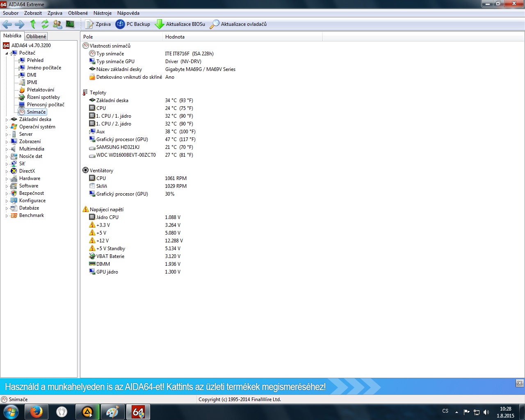
Task: Click the green graph monitor toolbar icon
Action: coord(70,24)
